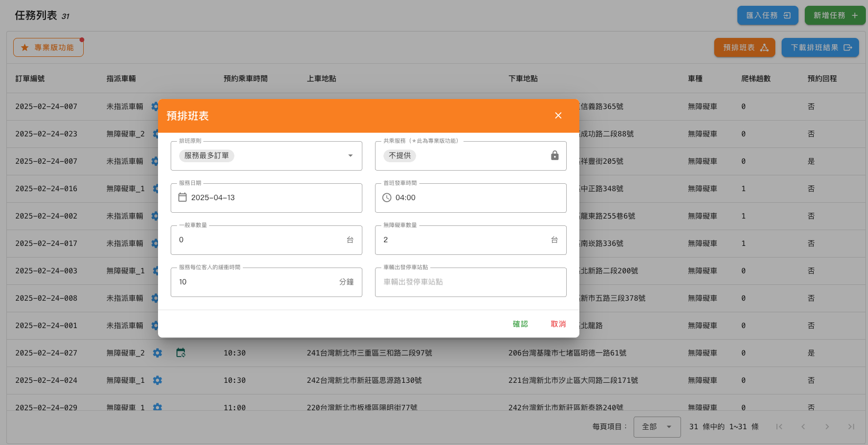Click calendar return icon for order 2025-02-24-027
The image size is (868, 445).
pyautogui.click(x=181, y=353)
